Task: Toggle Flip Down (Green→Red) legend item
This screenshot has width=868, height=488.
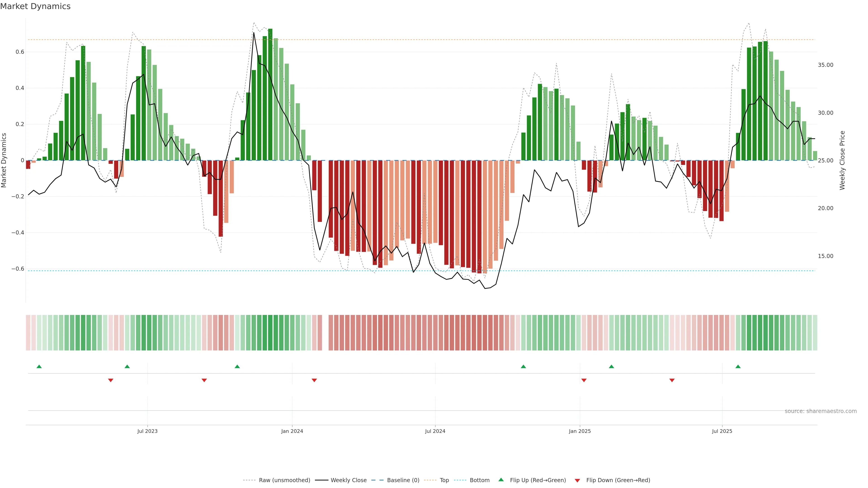Action: point(618,480)
